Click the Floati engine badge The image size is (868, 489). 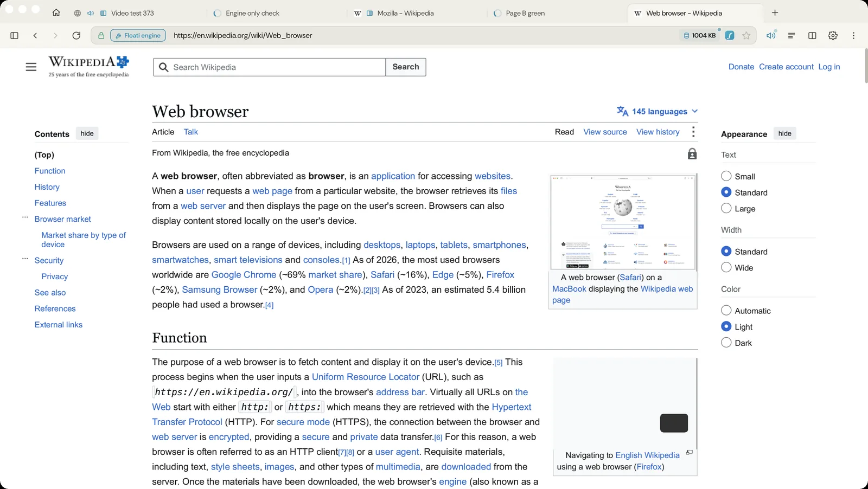click(138, 35)
